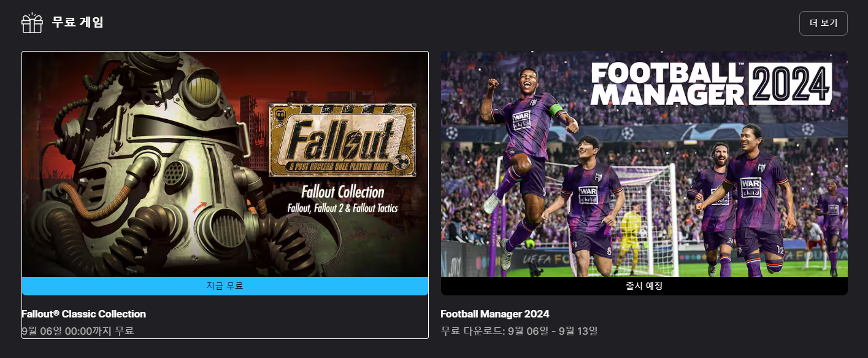This screenshot has width=868, height=358.
Task: Click the Fallout Collection subtitle in artwork
Action: (342, 192)
